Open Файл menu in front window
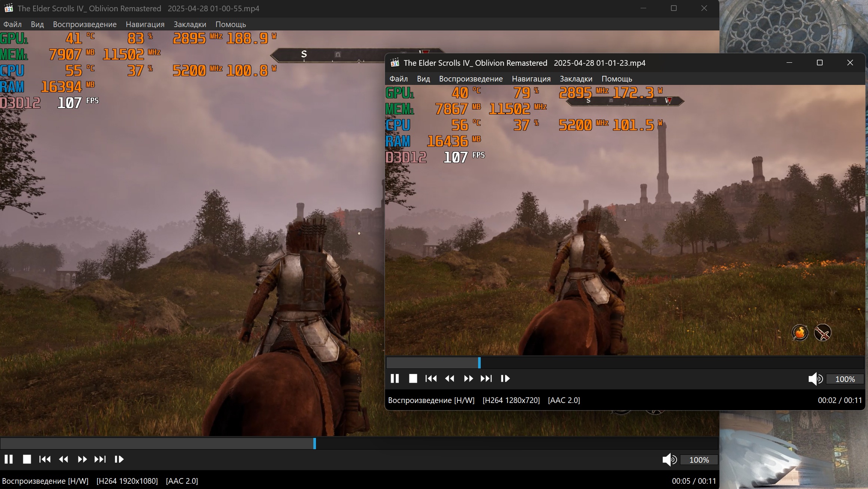 pos(399,79)
